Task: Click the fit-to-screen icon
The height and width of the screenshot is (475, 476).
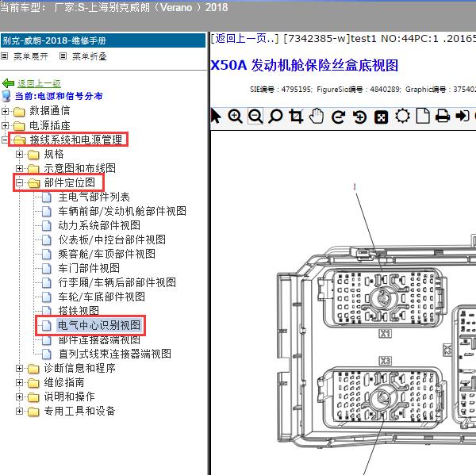Action: [381, 117]
